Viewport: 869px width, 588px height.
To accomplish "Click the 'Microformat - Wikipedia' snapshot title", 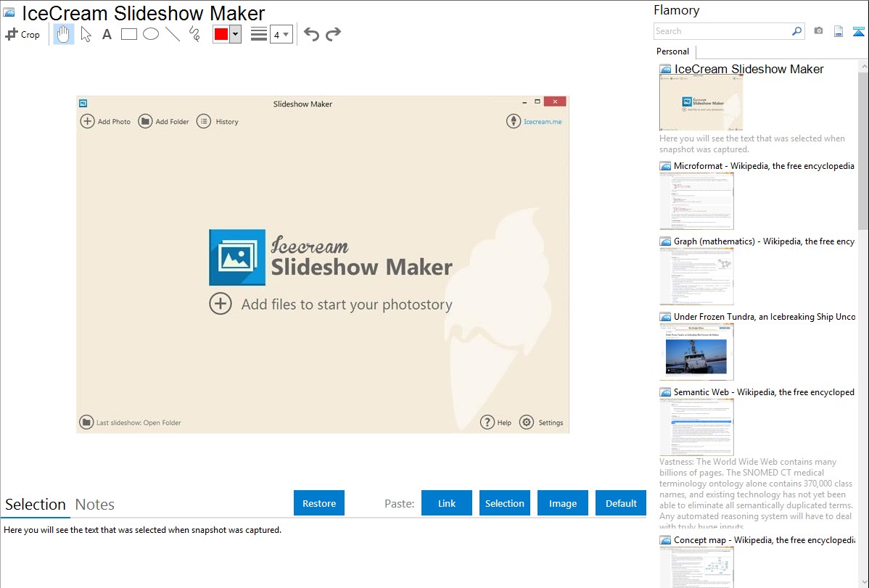I will 765,166.
